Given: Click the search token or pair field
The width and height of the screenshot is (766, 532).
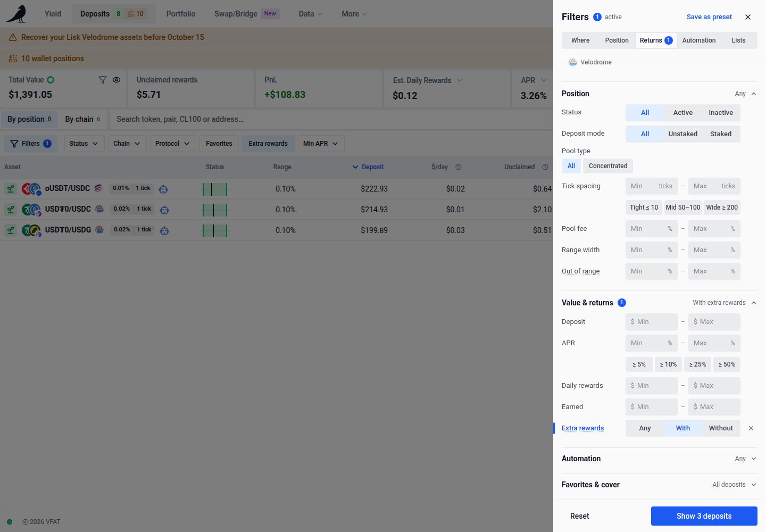Looking at the screenshot, I should click(x=331, y=119).
